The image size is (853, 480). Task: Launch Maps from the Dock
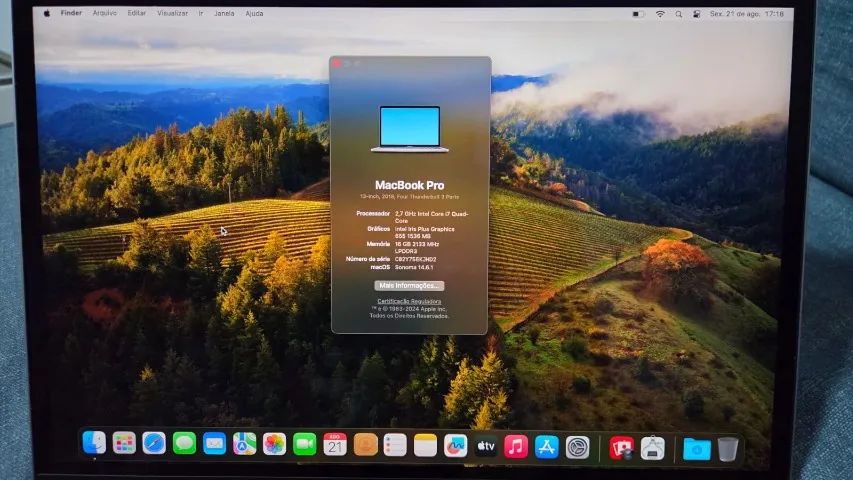point(245,444)
